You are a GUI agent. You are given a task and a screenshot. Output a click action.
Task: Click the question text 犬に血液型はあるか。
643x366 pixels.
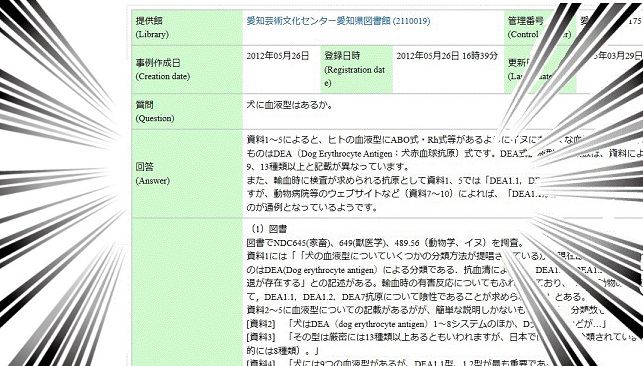pyautogui.click(x=290, y=105)
